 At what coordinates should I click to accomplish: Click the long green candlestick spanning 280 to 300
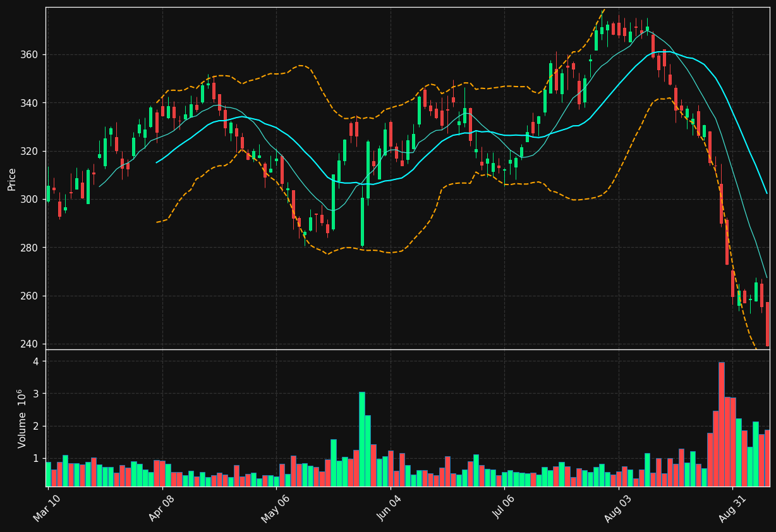(362, 222)
